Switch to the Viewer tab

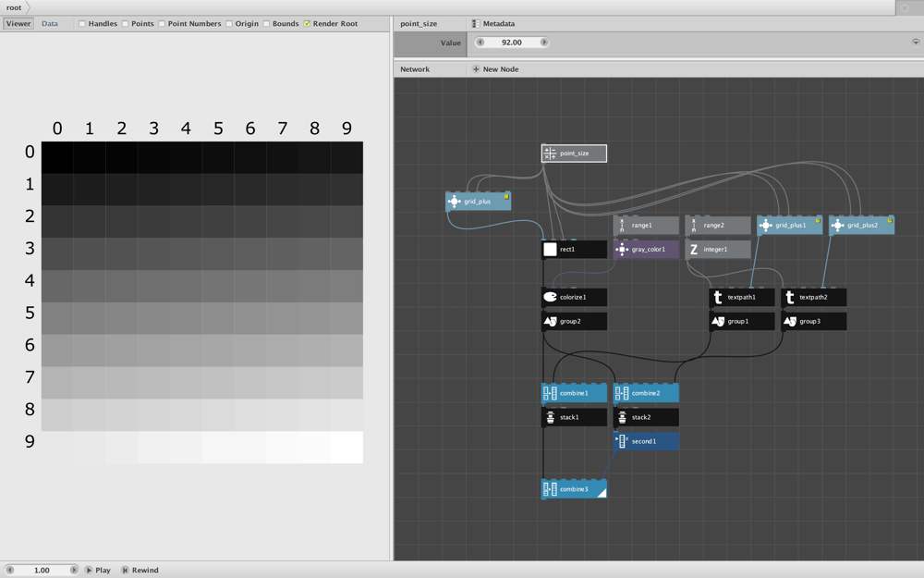pyautogui.click(x=18, y=24)
